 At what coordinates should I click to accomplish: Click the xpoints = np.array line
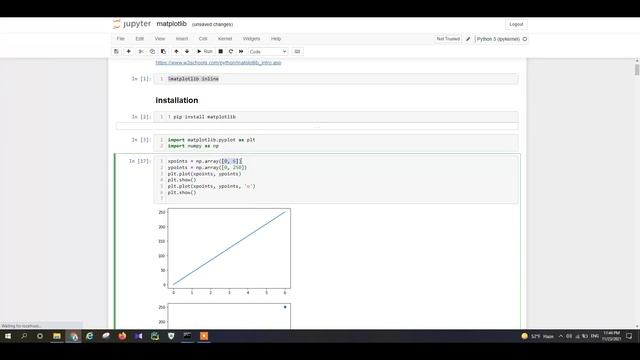(x=204, y=161)
